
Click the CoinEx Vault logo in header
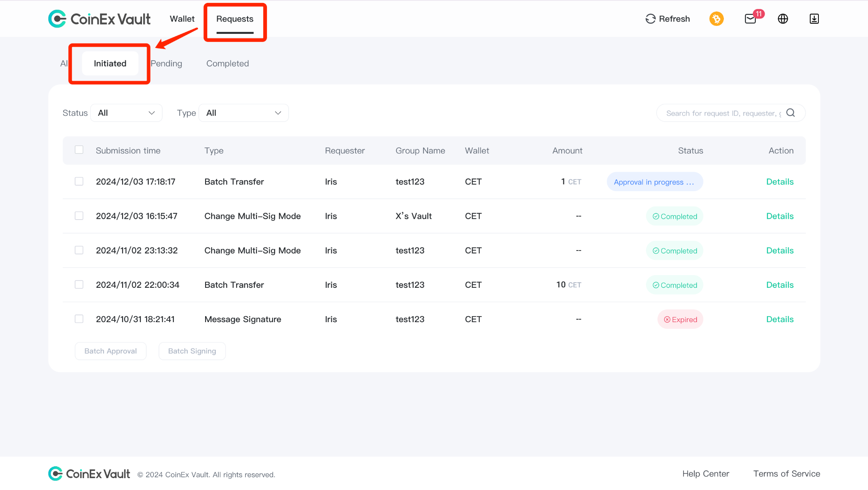[100, 19]
